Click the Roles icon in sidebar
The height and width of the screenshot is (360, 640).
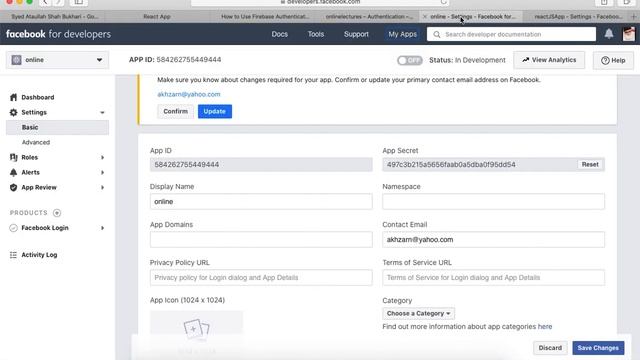[13, 157]
